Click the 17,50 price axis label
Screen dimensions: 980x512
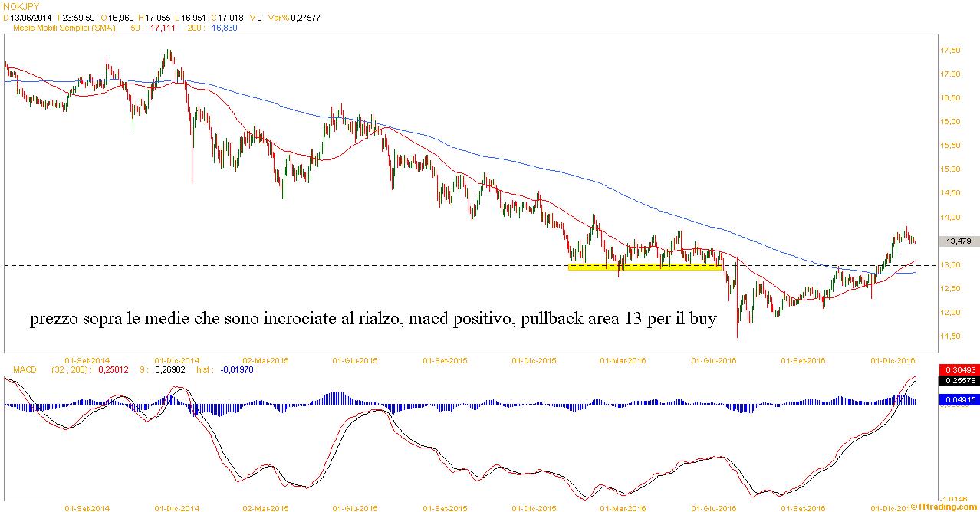click(x=949, y=51)
